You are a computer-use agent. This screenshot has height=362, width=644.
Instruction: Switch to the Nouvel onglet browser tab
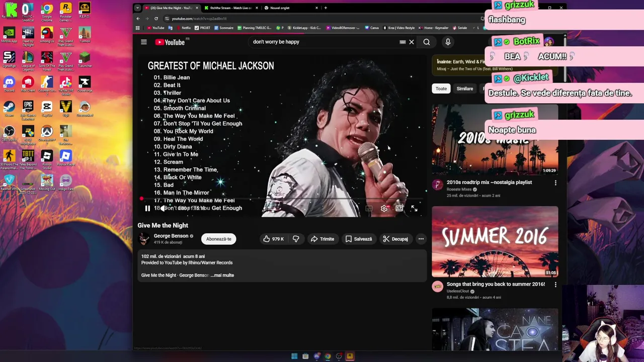290,8
